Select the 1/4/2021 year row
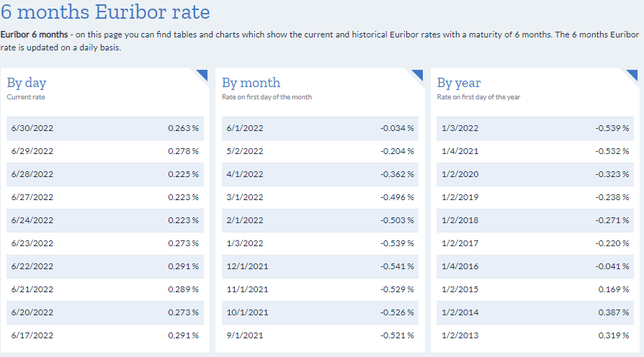Screen dimensions: 644x357 point(535,151)
